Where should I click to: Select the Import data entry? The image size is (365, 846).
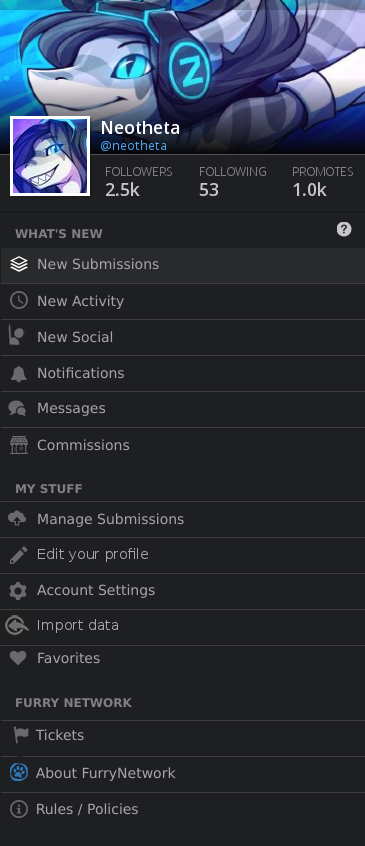182,626
